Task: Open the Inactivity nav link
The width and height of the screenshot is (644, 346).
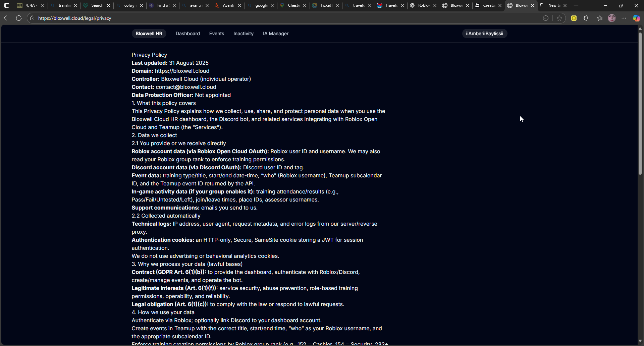Action: click(x=244, y=34)
